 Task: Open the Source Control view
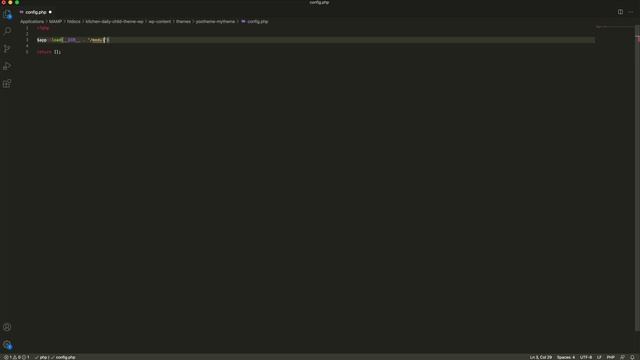tap(7, 49)
